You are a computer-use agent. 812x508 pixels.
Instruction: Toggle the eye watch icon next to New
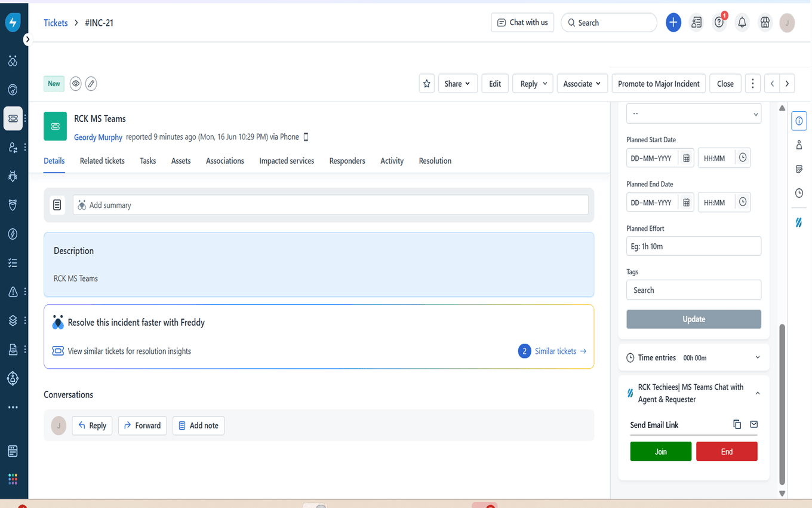tap(75, 84)
